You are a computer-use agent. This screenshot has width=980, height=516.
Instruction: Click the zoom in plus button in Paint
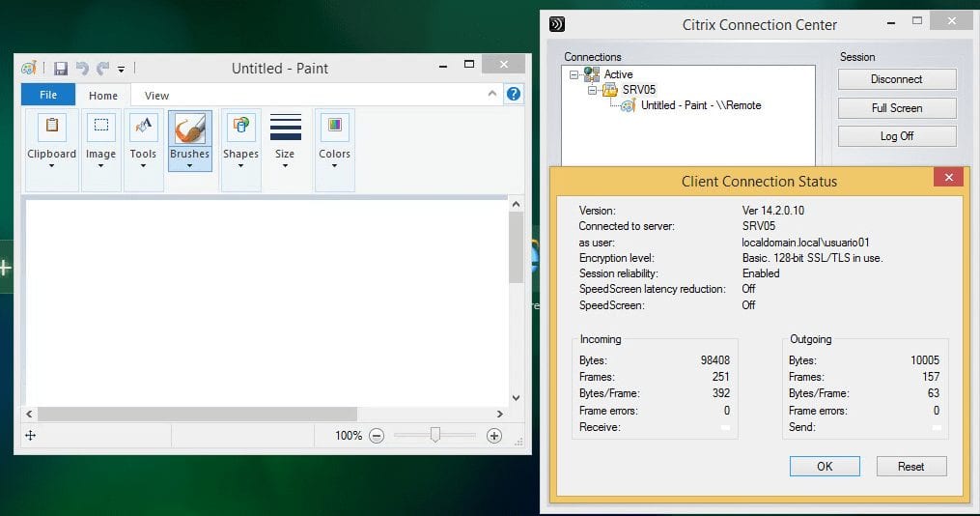pyautogui.click(x=493, y=436)
